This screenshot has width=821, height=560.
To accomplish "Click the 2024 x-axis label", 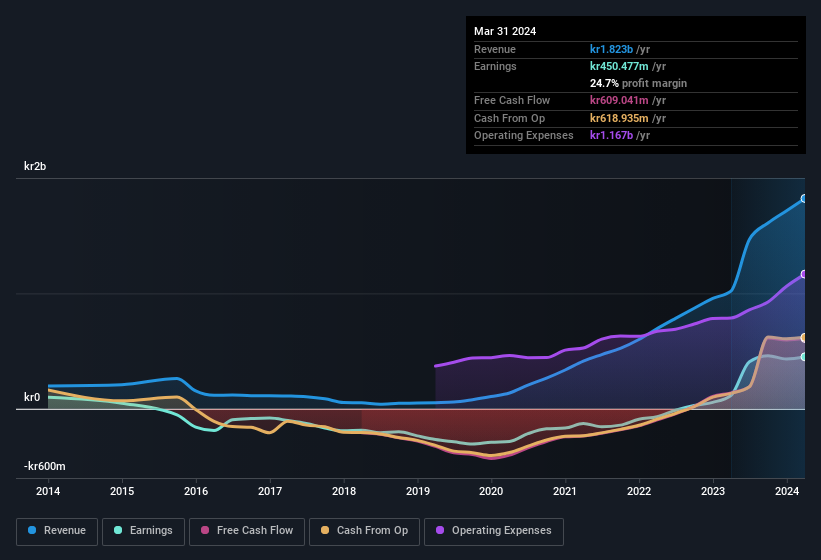I will pyautogui.click(x=787, y=491).
